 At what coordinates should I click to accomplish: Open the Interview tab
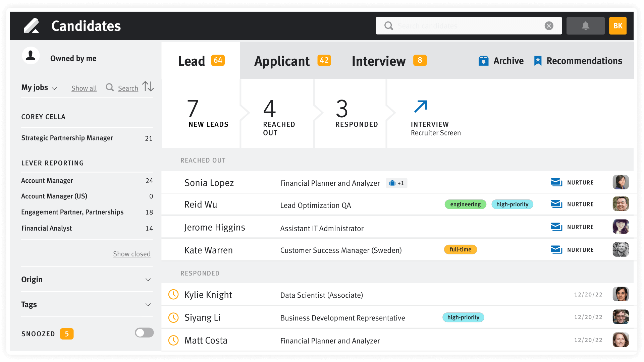tap(379, 61)
